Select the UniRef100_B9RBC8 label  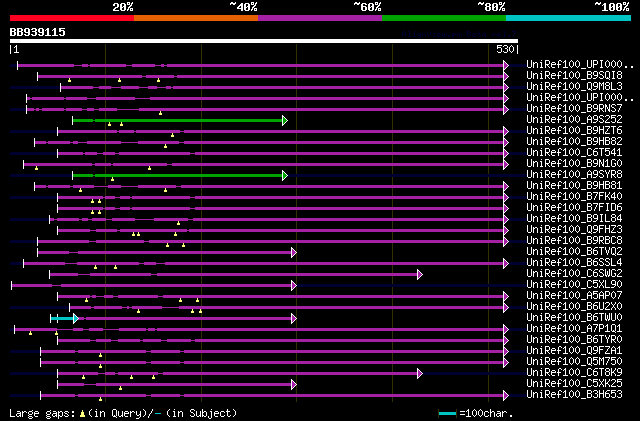point(574,241)
